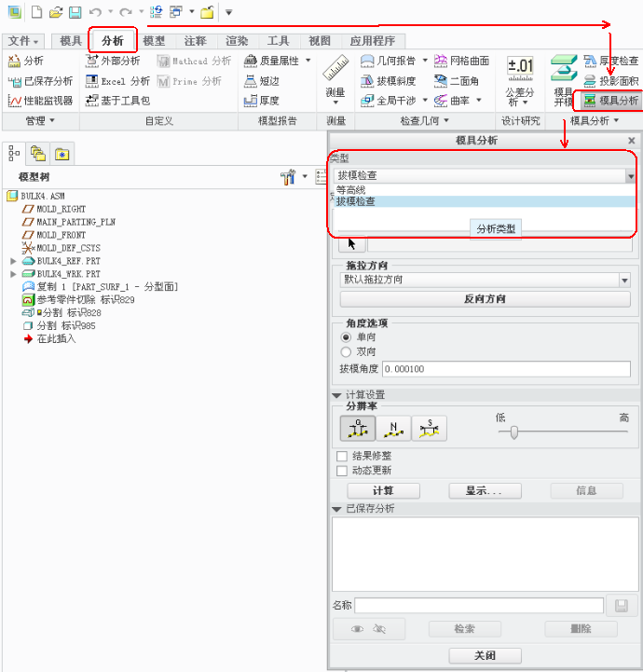
Task: Switch to the layer tree tab icon
Action: pos(37,154)
